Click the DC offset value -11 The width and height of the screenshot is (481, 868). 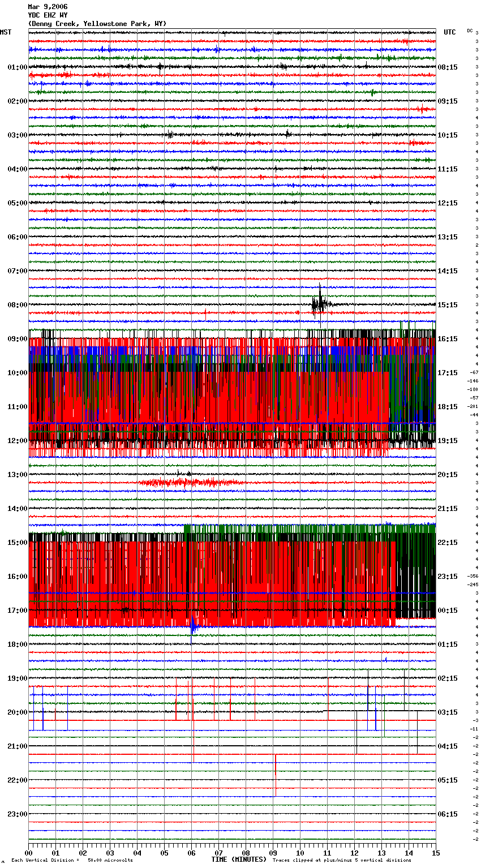(474, 729)
